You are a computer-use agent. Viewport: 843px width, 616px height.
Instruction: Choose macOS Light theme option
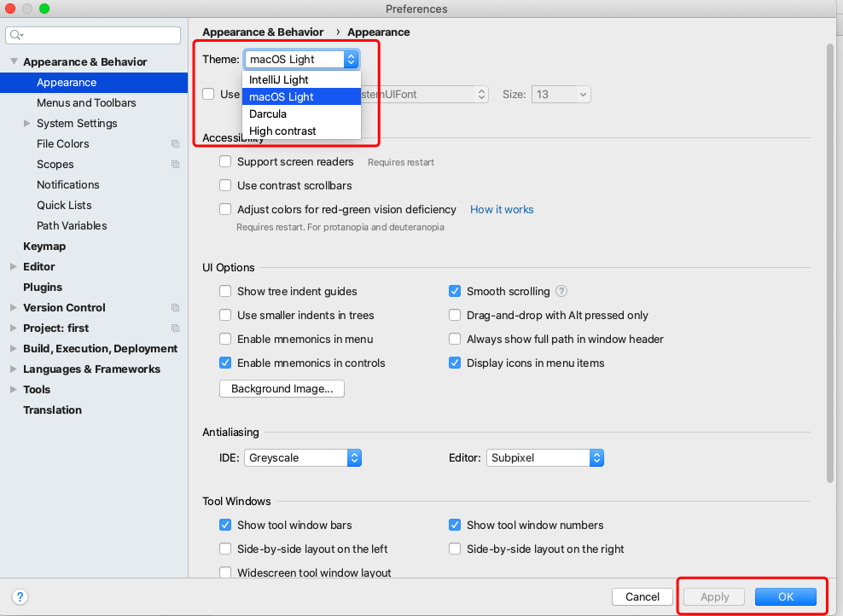301,96
